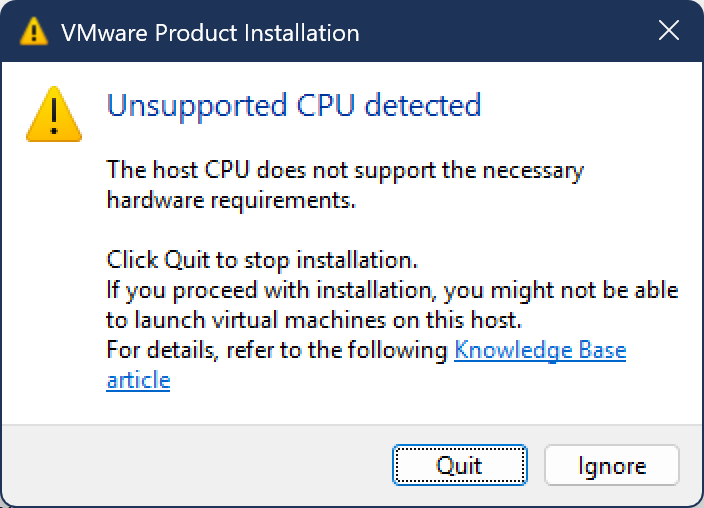Click the 'For details, refer to the following' text

point(278,350)
